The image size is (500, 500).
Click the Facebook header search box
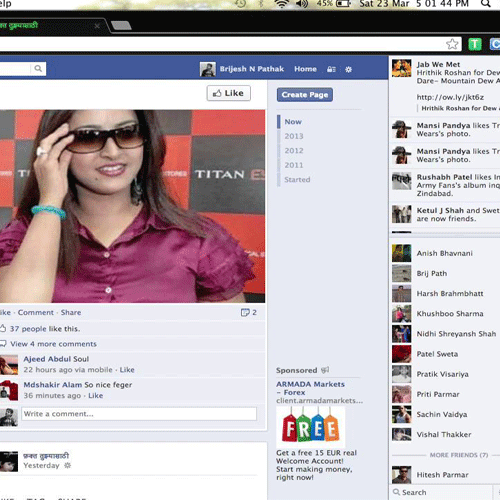point(22,69)
